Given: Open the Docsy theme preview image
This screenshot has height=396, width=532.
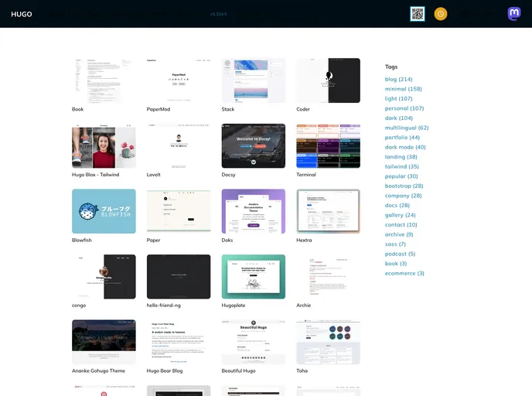Looking at the screenshot, I should (x=254, y=146).
